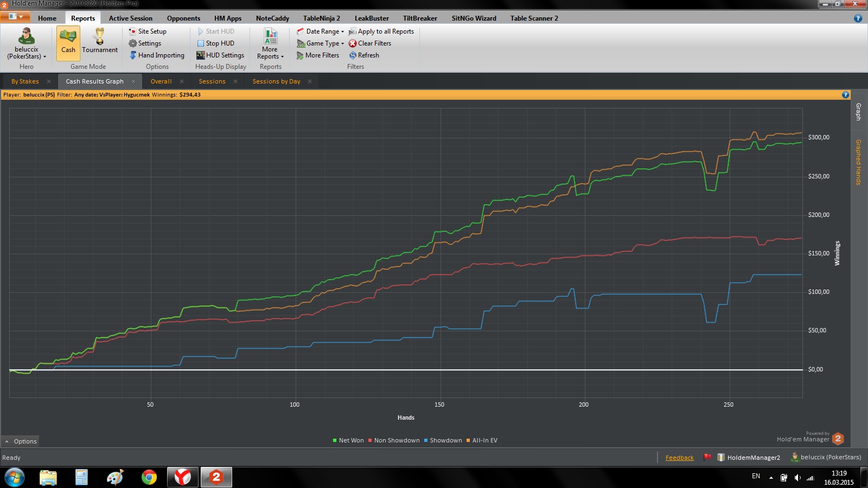Open the Date Range dropdown
Image resolution: width=868 pixels, height=488 pixels.
(x=320, y=31)
